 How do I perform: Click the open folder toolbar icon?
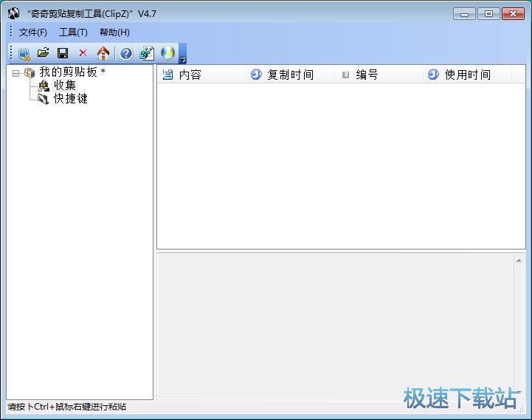(x=43, y=53)
